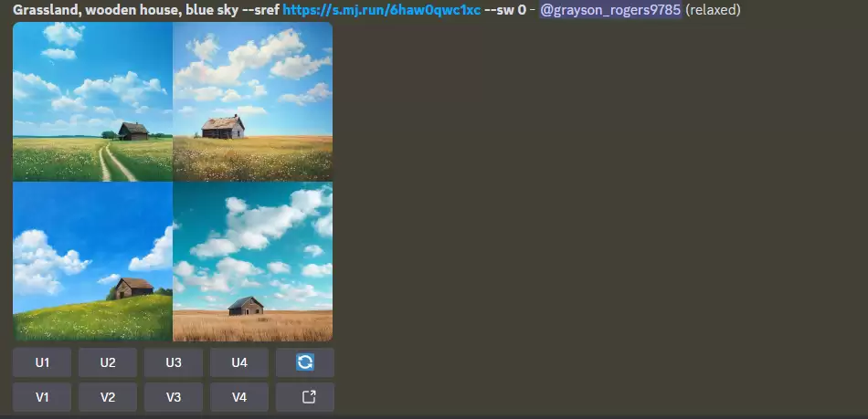Create variations of image one with V1

tap(42, 397)
